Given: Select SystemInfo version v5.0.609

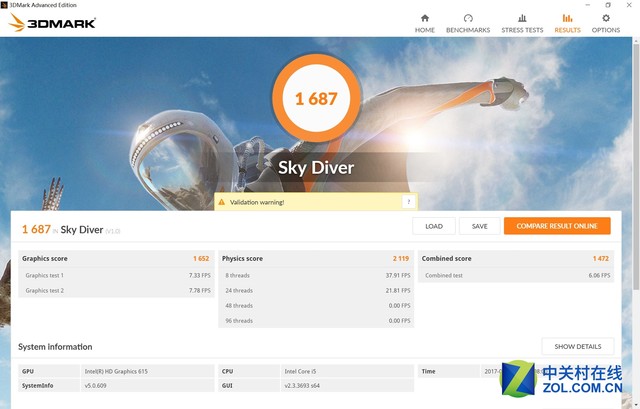Looking at the screenshot, I should tap(96, 386).
